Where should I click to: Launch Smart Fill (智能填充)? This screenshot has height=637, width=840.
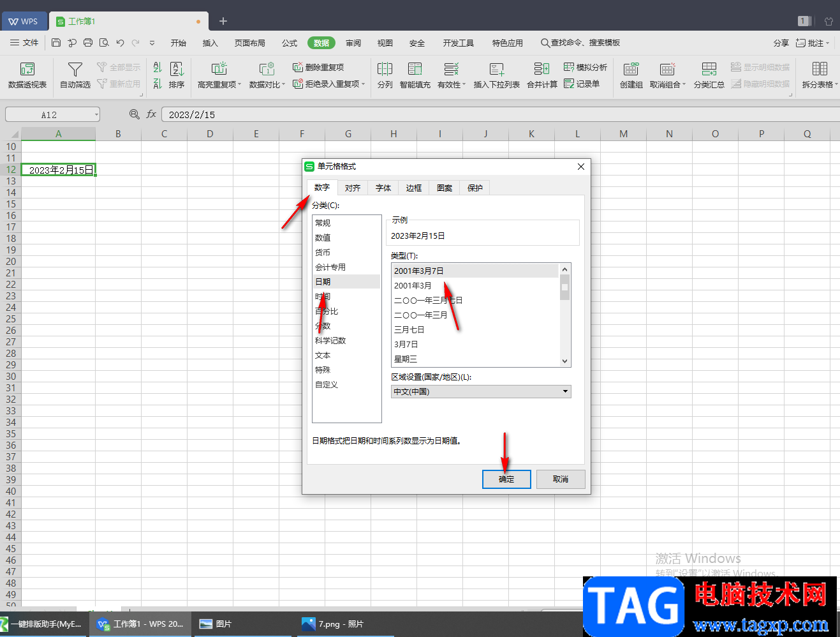pyautogui.click(x=415, y=75)
